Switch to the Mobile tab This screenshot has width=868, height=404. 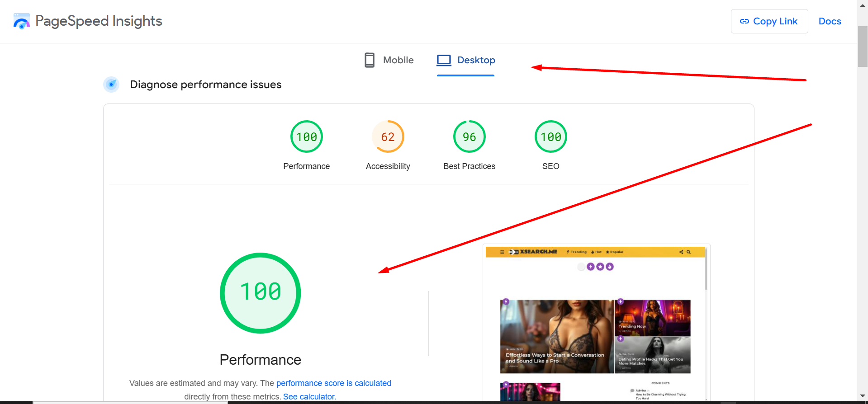(x=389, y=60)
